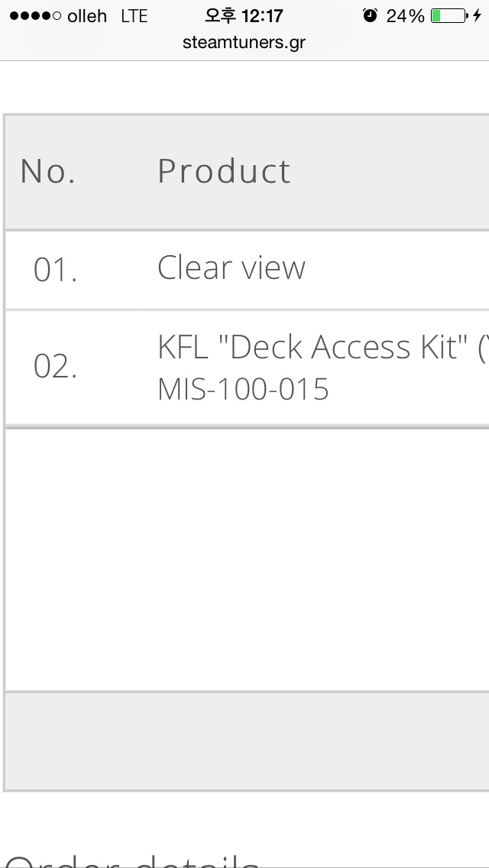Tap the alarm clock icon in status bar

[370, 15]
